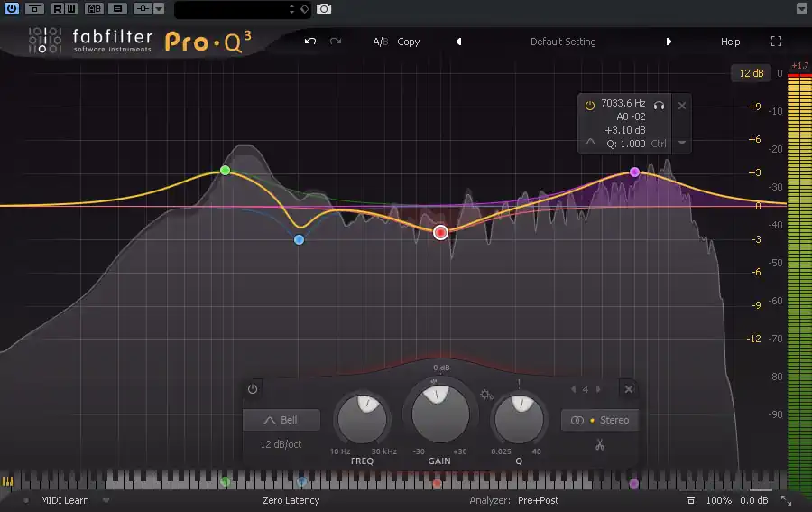Image resolution: width=812 pixels, height=512 pixels.
Task: Select the red EQ band node
Action: pyautogui.click(x=440, y=232)
